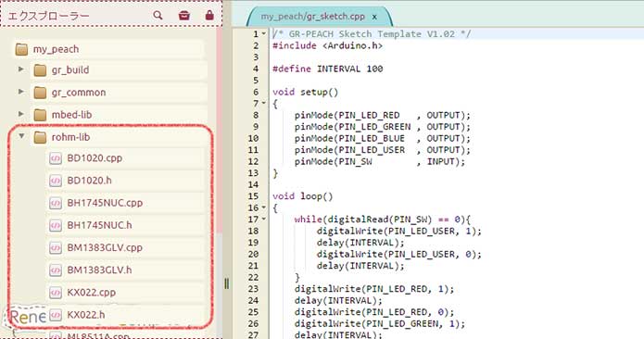The image size is (644, 339).
Task: Click line number 13 in the gutter
Action: pyautogui.click(x=253, y=173)
